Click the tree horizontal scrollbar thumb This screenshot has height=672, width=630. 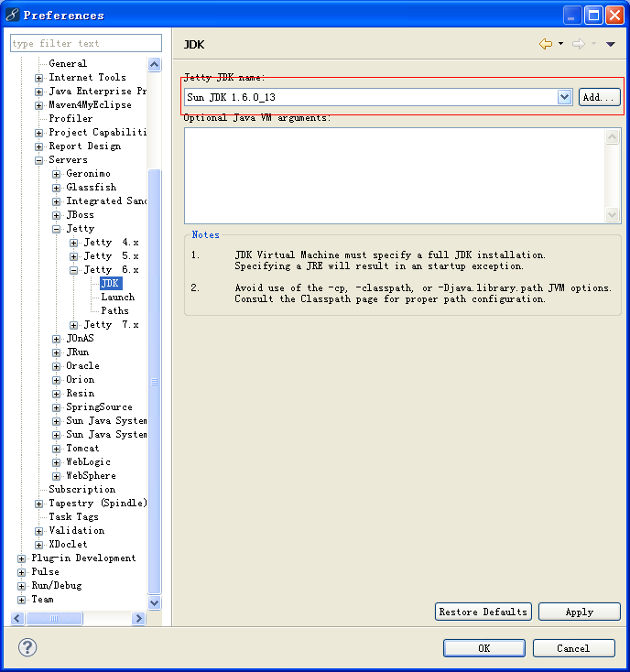click(x=54, y=618)
